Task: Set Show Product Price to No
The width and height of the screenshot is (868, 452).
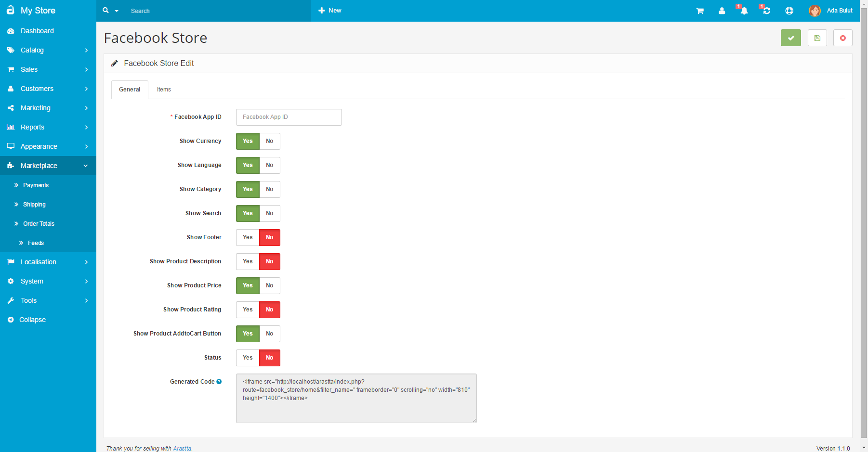Action: tap(270, 285)
